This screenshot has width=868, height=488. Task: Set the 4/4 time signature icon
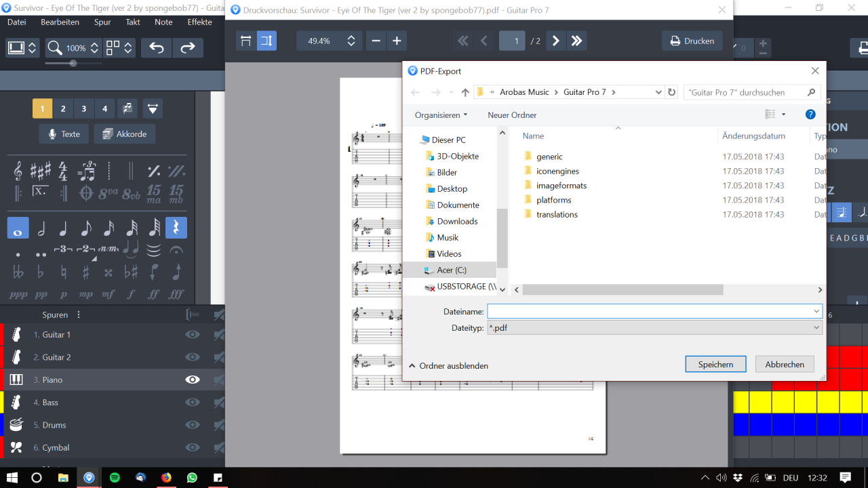pos(63,171)
